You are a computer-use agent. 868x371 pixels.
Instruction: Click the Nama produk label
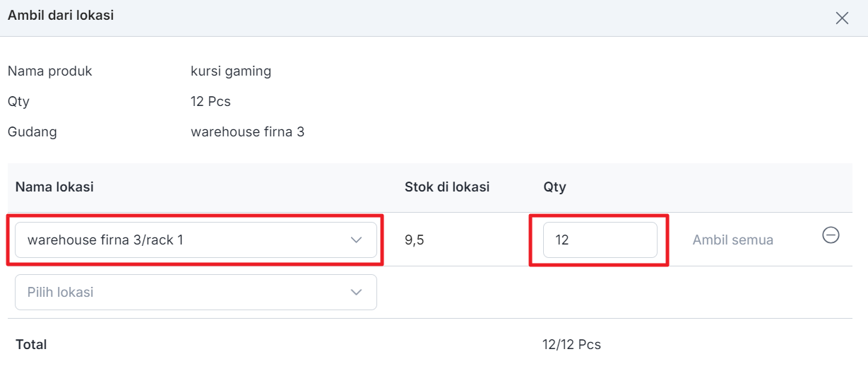pyautogui.click(x=50, y=71)
